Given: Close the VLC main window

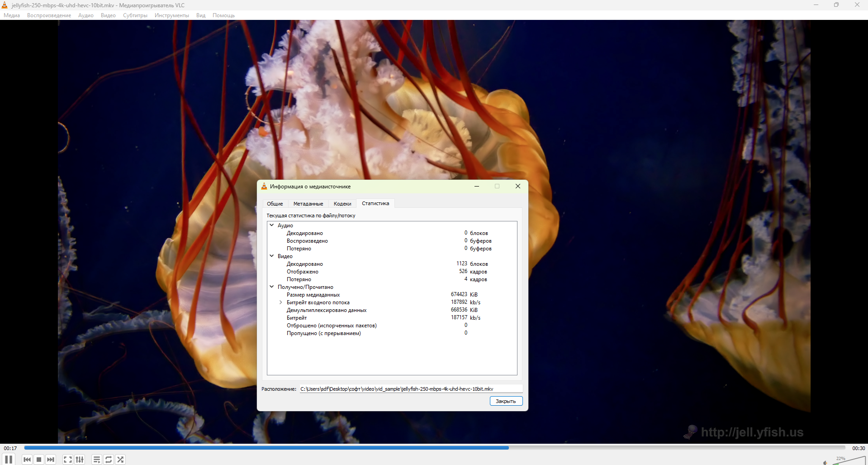Looking at the screenshot, I should click(x=857, y=5).
